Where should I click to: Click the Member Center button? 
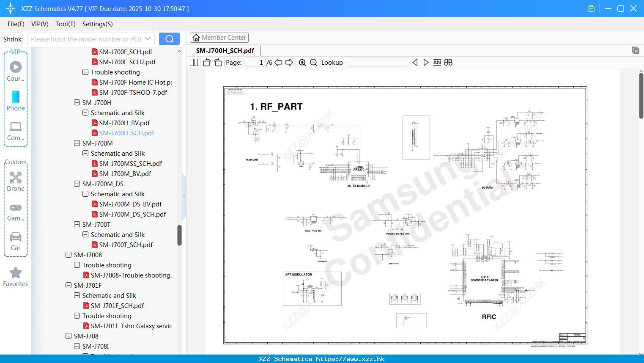[219, 38]
